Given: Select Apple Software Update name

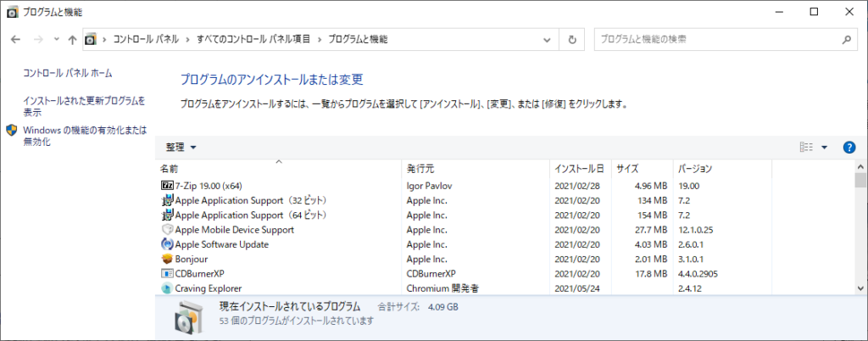Looking at the screenshot, I should (221, 244).
